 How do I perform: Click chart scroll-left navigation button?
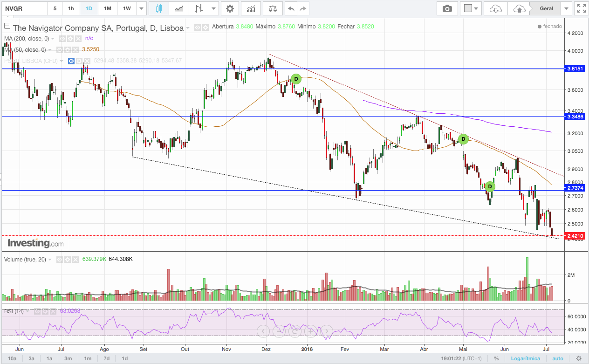(263, 331)
